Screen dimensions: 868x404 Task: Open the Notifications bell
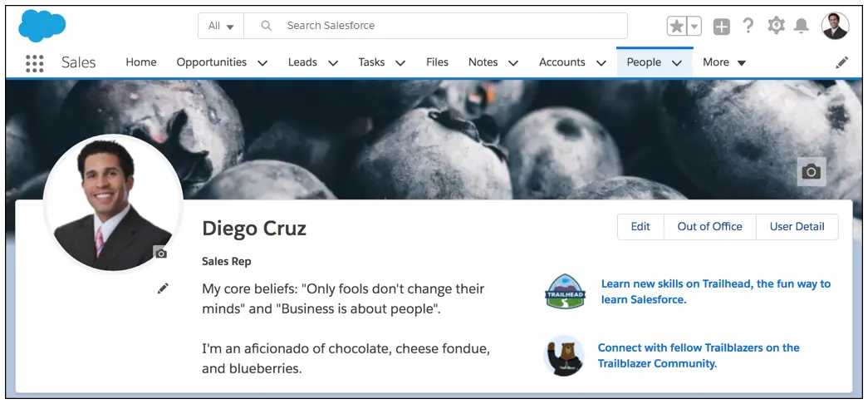801,26
